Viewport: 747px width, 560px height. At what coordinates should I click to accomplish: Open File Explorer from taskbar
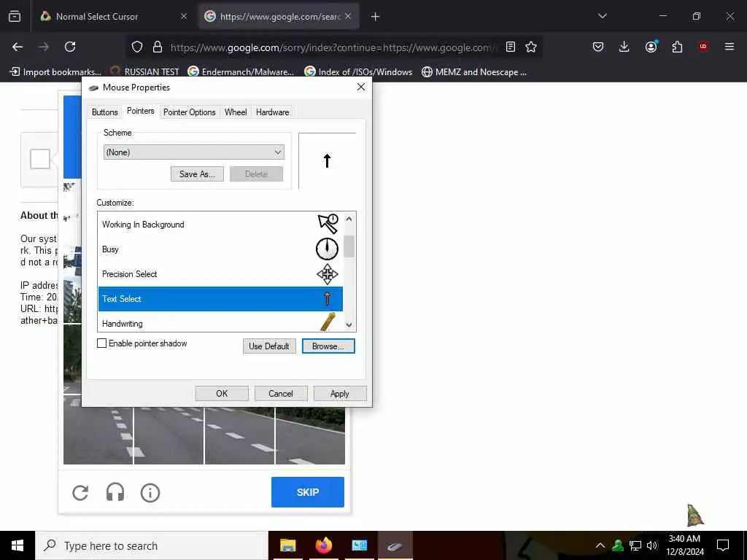[x=287, y=545]
